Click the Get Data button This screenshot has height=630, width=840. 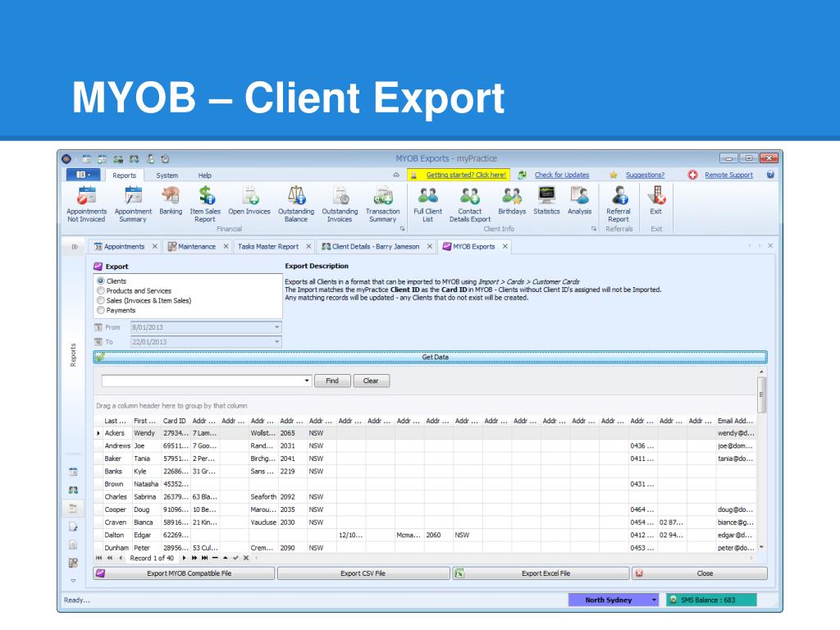point(430,358)
